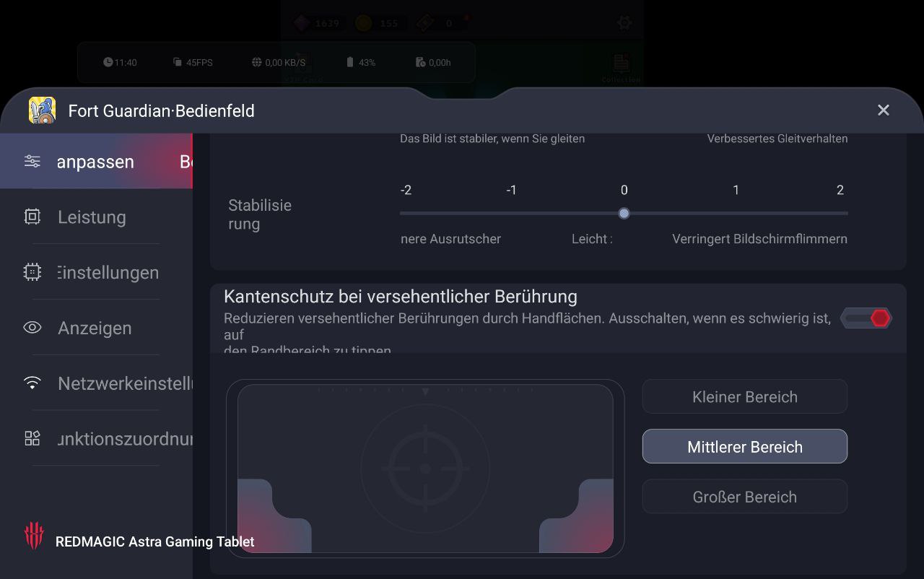Viewport: 924px width, 579px height.
Task: Select Kleiner Bereich
Action: [x=745, y=396]
